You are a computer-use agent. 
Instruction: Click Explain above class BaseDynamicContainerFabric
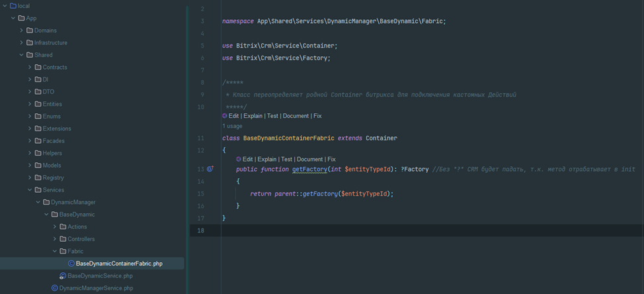click(x=253, y=116)
